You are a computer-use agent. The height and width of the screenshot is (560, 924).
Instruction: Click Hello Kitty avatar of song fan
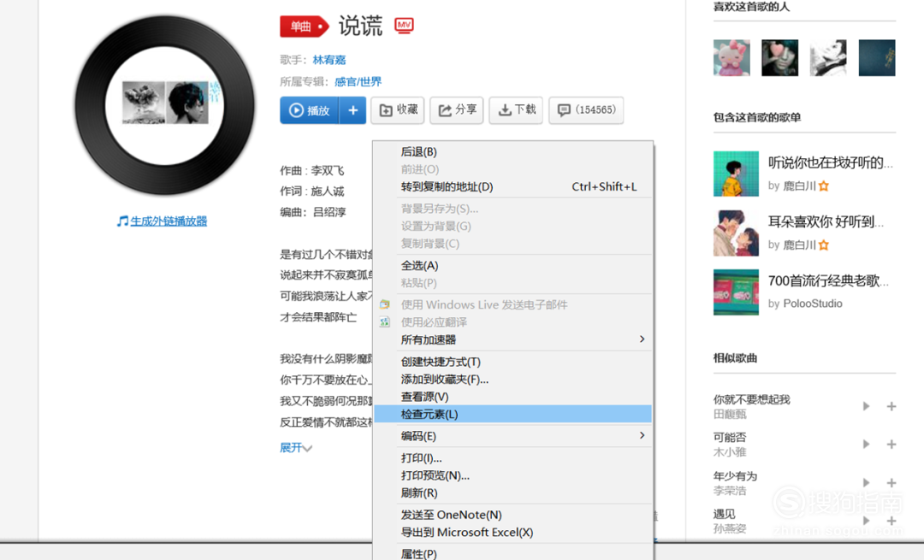coord(731,57)
